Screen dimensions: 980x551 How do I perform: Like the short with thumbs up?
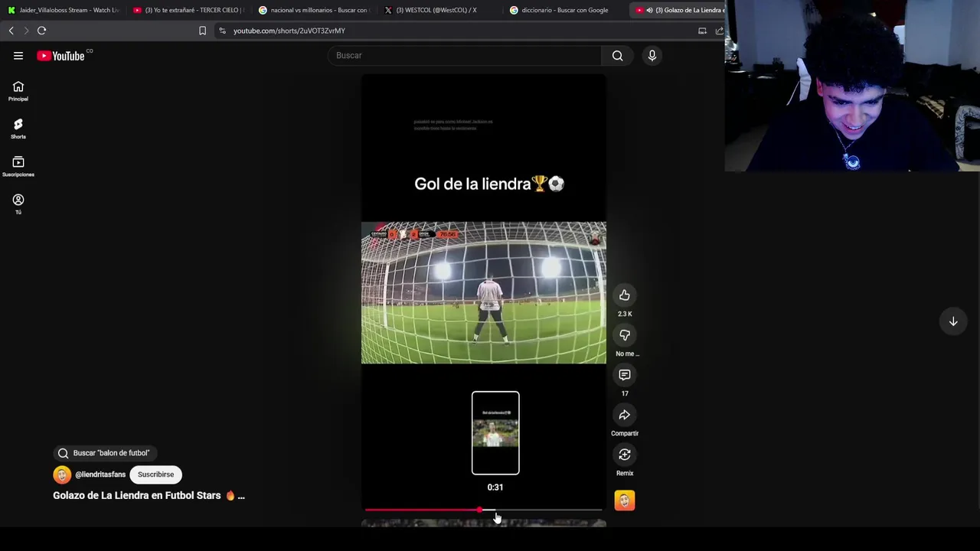(625, 295)
